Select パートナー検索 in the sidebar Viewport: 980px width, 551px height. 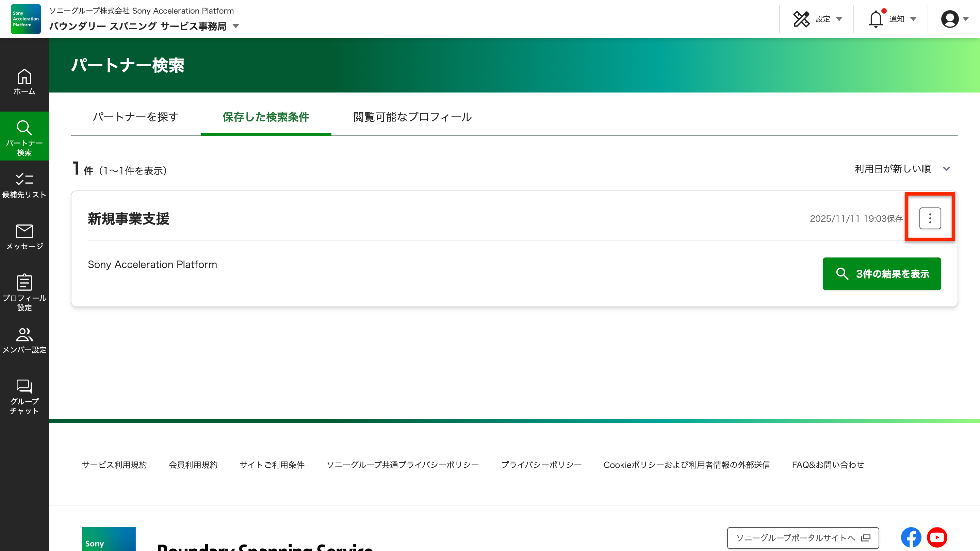coord(24,137)
